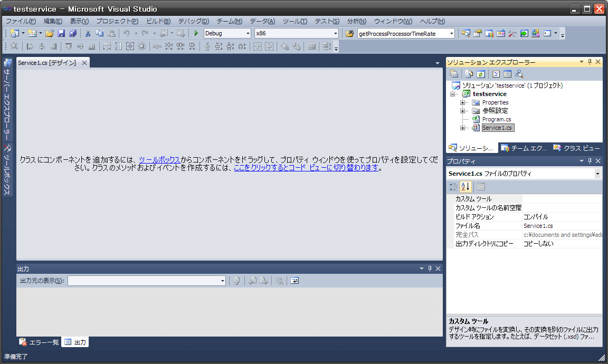Image resolution: width=608 pixels, height=364 pixels.
Task: Click the Add New Item icon
Action: 32,33
